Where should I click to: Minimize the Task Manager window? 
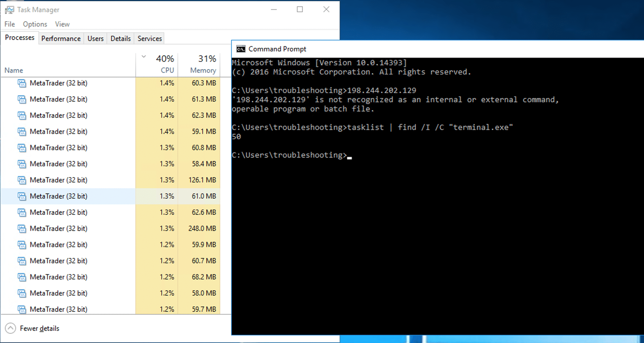tap(274, 10)
